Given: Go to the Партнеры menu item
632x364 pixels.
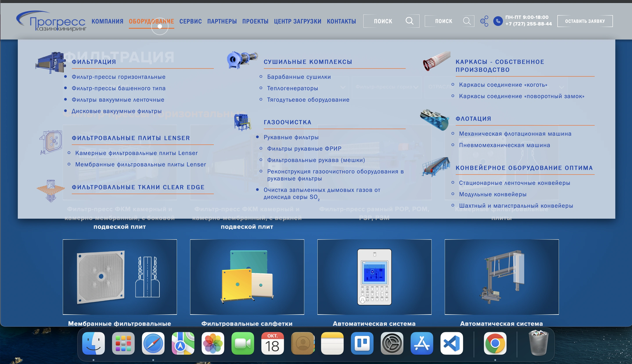Looking at the screenshot, I should click(x=222, y=21).
